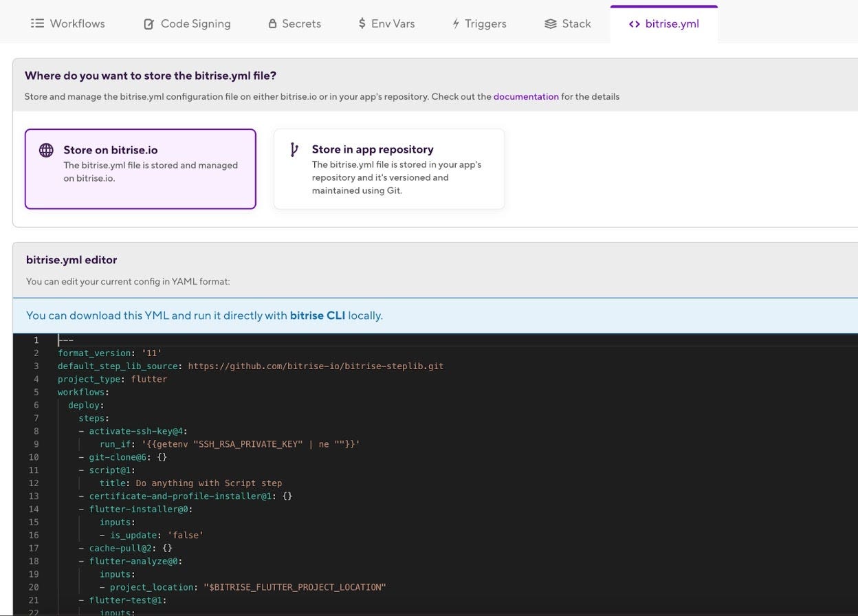Switch to the Code Signing tab
Viewport: 858px width, 616px height.
[x=187, y=23]
